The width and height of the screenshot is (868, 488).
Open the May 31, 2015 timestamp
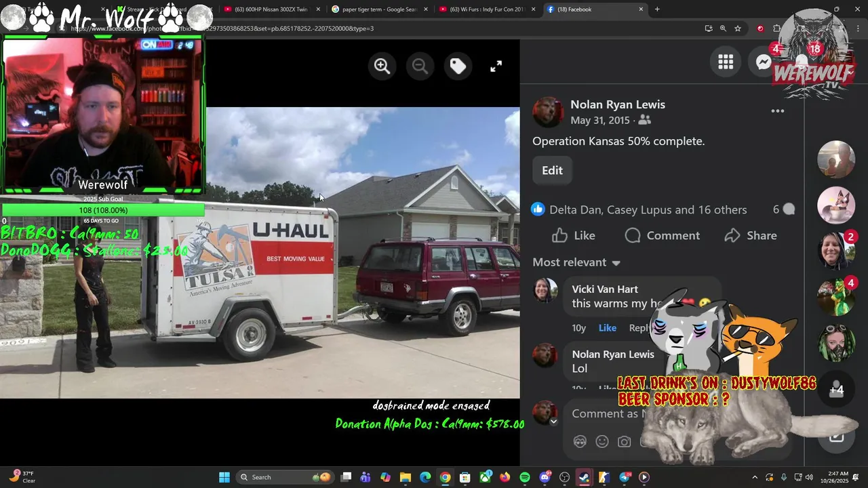click(600, 120)
